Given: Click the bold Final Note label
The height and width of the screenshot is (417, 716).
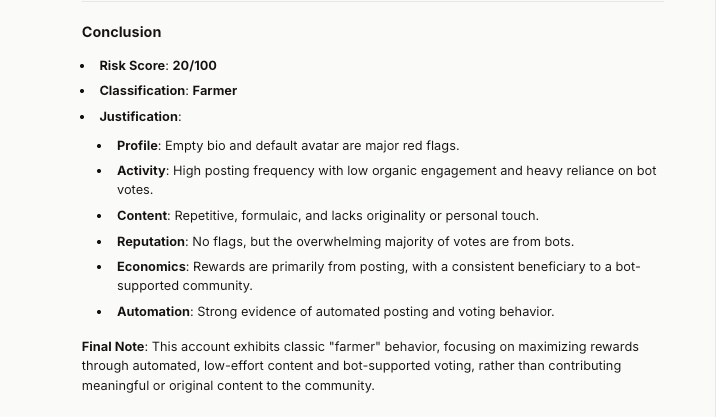Looking at the screenshot, I should [113, 347].
